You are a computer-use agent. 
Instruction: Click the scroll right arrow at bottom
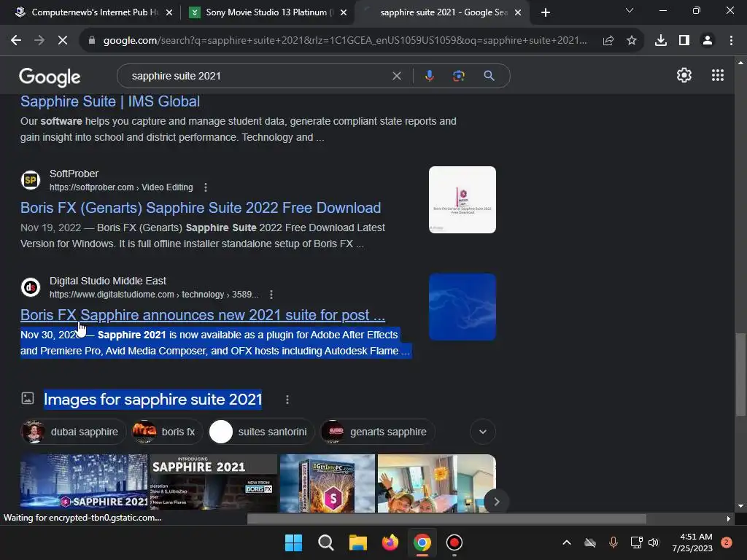point(728,518)
